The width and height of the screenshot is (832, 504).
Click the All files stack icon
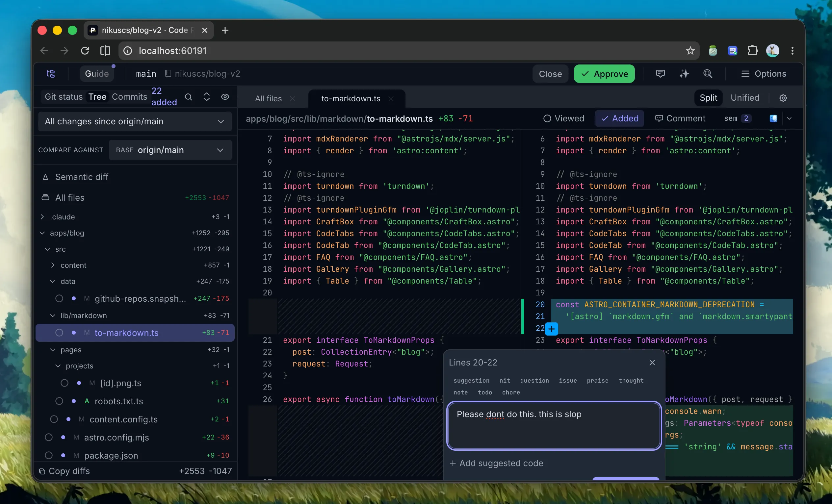(x=45, y=197)
